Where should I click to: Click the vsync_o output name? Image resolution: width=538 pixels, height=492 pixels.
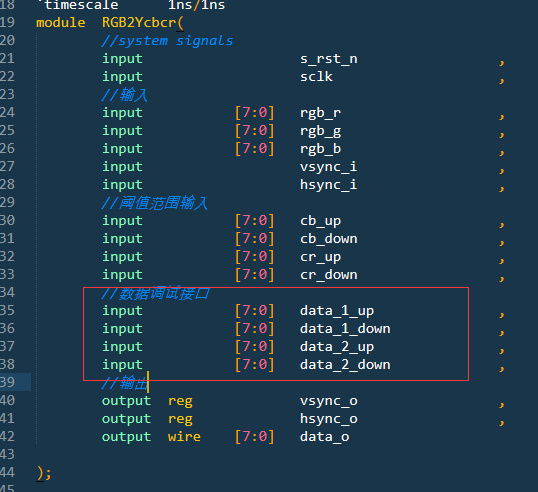pos(329,401)
